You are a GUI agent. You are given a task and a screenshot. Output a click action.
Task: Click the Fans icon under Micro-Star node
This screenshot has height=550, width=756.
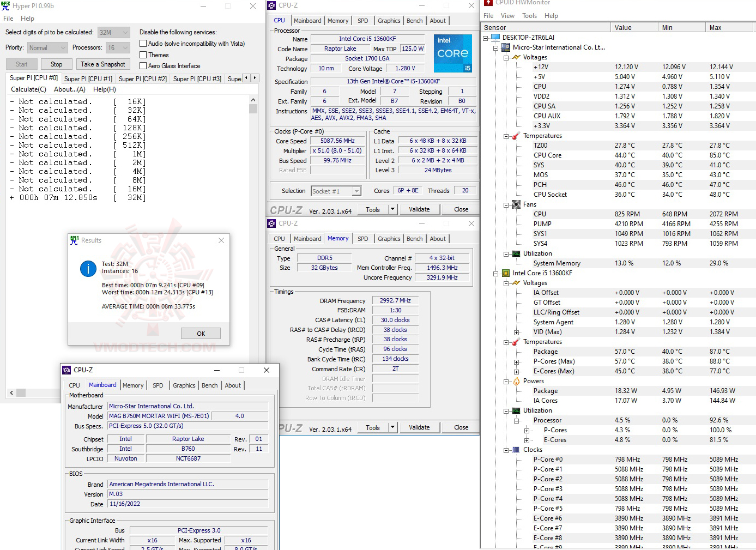point(516,204)
